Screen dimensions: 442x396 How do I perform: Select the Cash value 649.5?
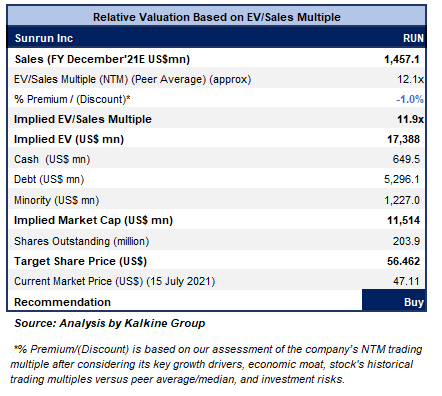pyautogui.click(x=406, y=159)
